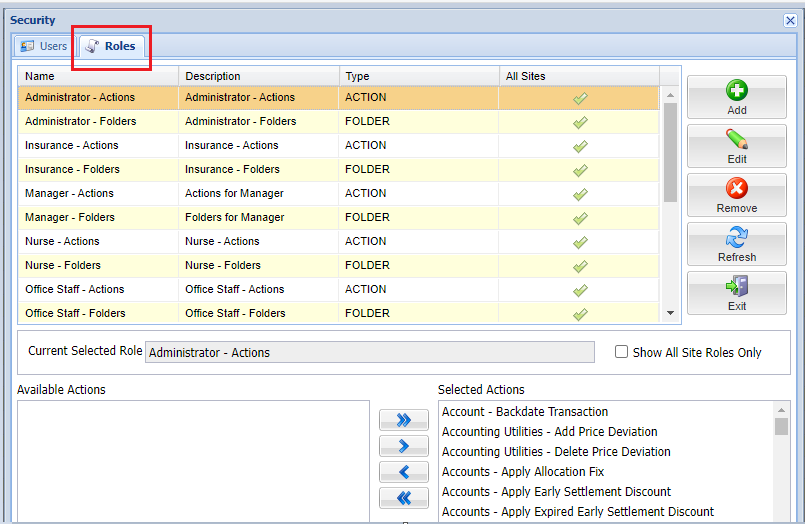805x524 pixels.
Task: Click All Sites checkmark for Administrator - Folders
Action: pos(580,122)
